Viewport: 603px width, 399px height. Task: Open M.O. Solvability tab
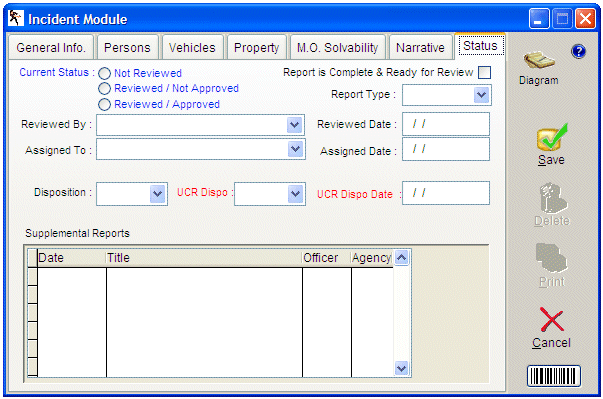pos(338,48)
